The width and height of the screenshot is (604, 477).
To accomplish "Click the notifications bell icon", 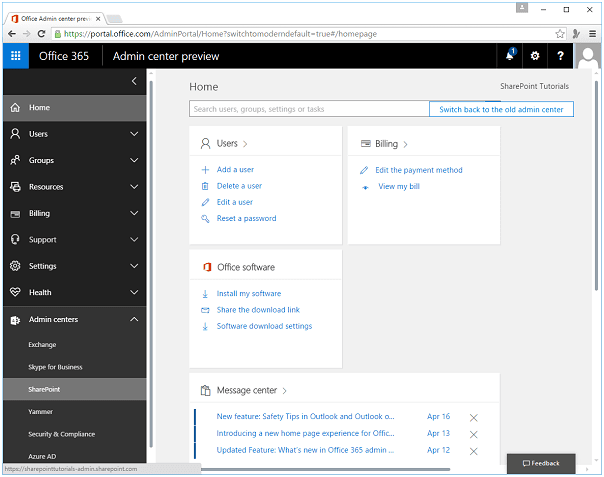I will [509, 56].
